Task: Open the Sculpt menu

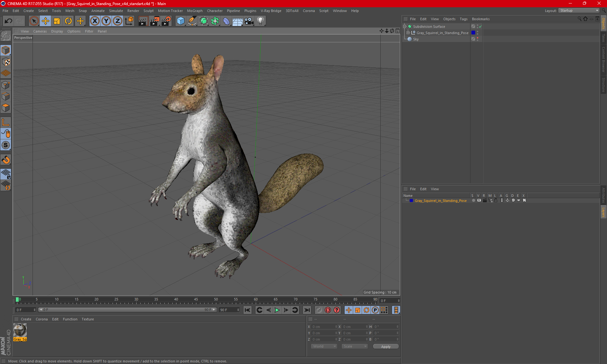Action: coord(148,11)
